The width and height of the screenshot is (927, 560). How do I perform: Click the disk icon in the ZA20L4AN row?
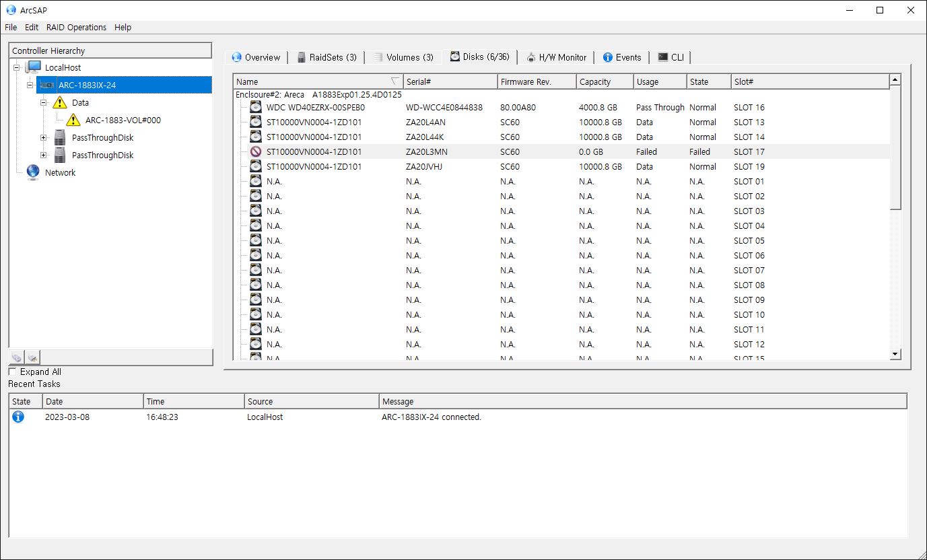click(256, 122)
